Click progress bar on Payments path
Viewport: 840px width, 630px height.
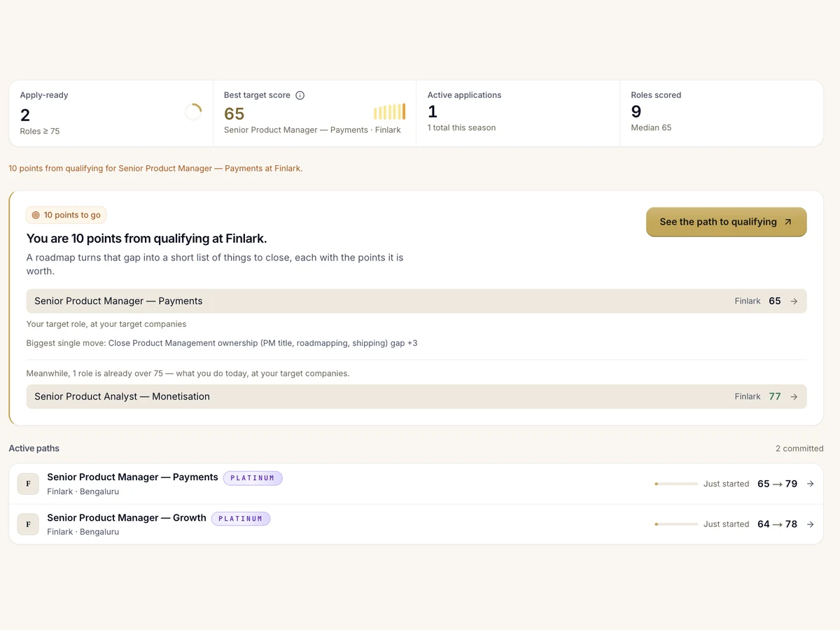(x=676, y=484)
